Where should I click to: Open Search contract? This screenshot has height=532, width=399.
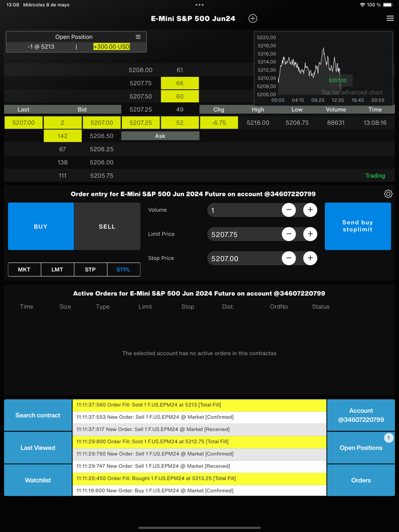(38, 415)
